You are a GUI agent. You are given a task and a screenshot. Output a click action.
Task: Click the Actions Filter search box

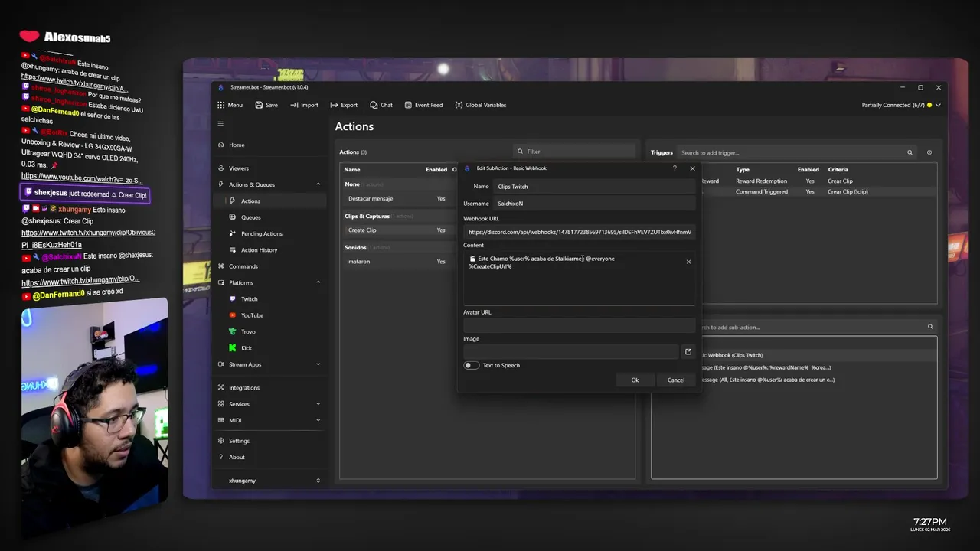pyautogui.click(x=574, y=152)
